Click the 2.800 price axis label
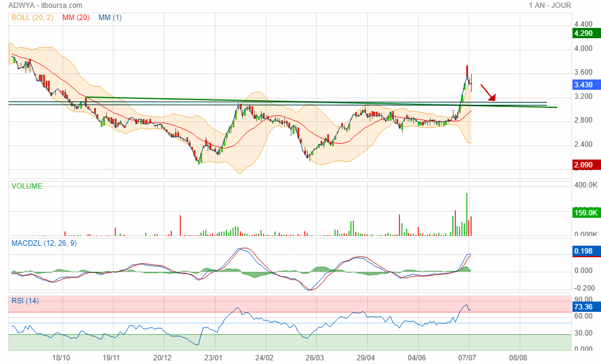This screenshot has height=364, width=601. (x=583, y=120)
